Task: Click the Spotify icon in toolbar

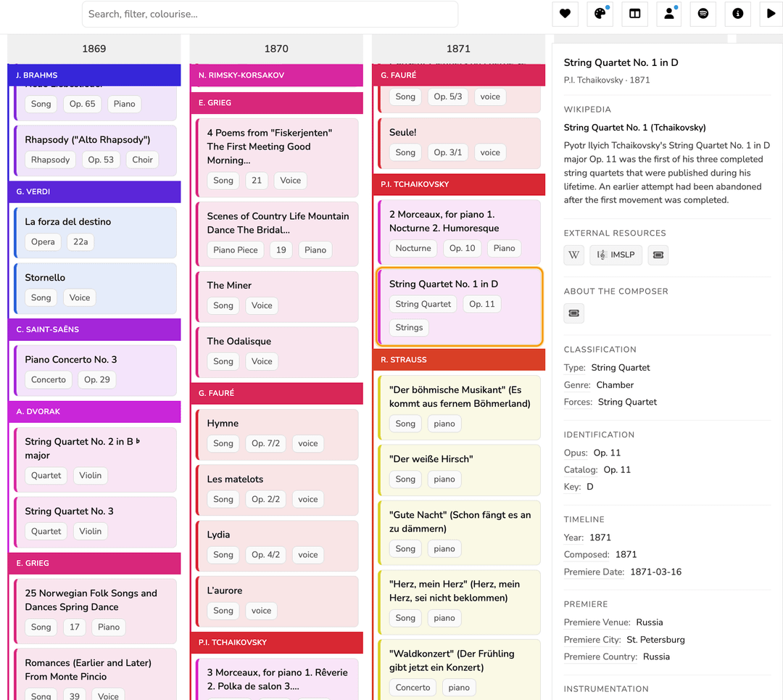Action: [x=703, y=14]
